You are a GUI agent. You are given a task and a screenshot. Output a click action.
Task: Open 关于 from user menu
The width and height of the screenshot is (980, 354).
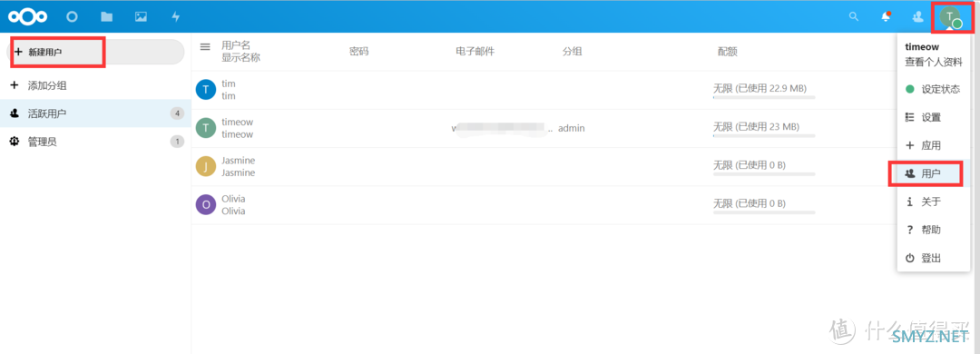coord(935,202)
